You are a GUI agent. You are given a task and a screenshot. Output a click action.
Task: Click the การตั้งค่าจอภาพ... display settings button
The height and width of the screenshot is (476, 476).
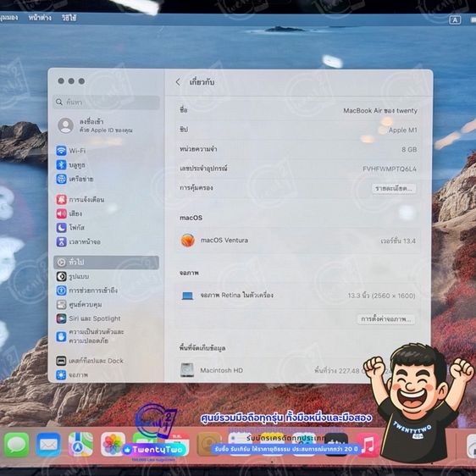[x=386, y=319]
